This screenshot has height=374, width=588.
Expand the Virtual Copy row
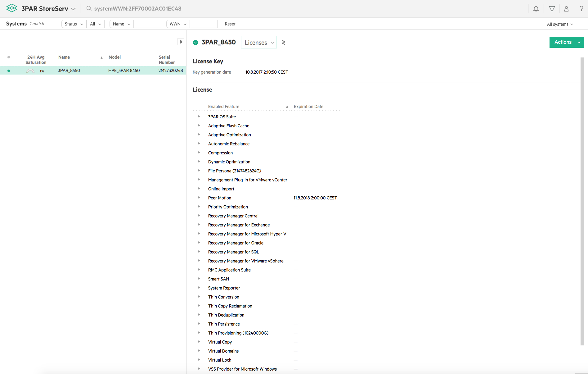coord(199,342)
